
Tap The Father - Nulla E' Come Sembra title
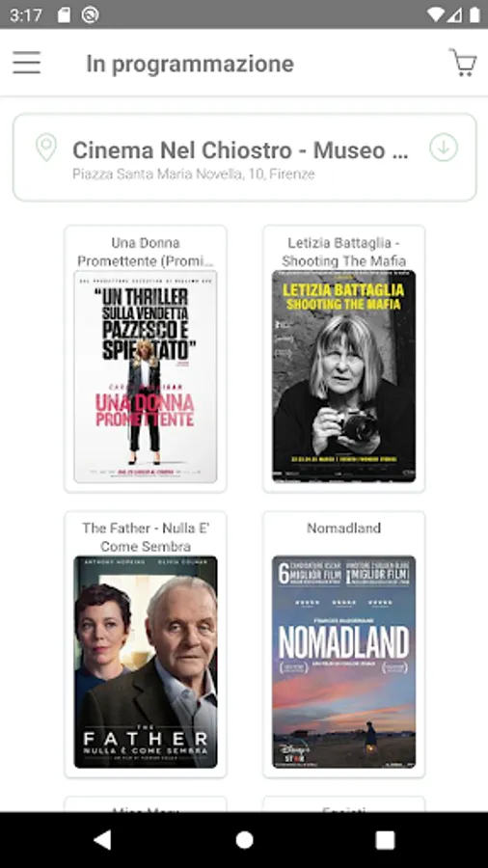pyautogui.click(x=146, y=537)
